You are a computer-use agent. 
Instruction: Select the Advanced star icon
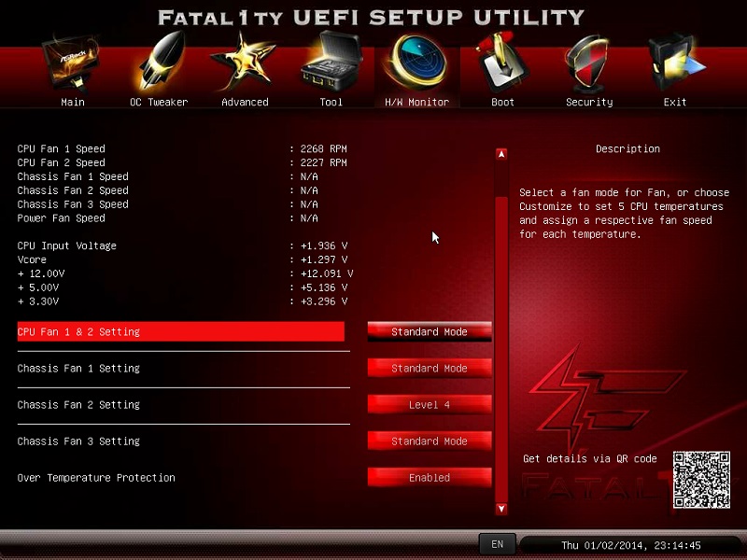tap(245, 63)
